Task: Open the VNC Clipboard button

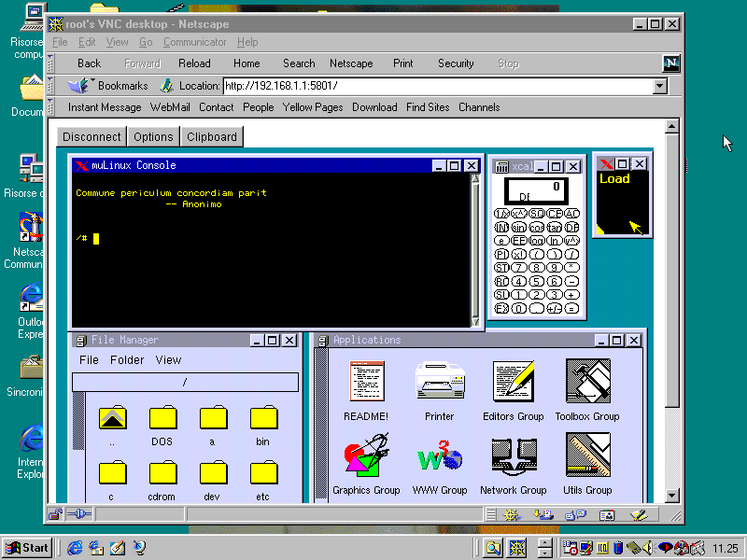Action: coord(212,136)
